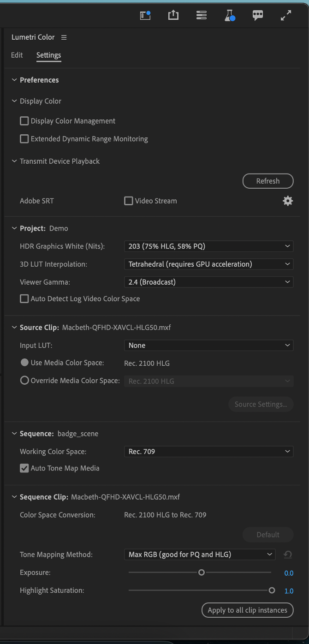
Task: Open Adobe SRT settings gear
Action: click(287, 201)
